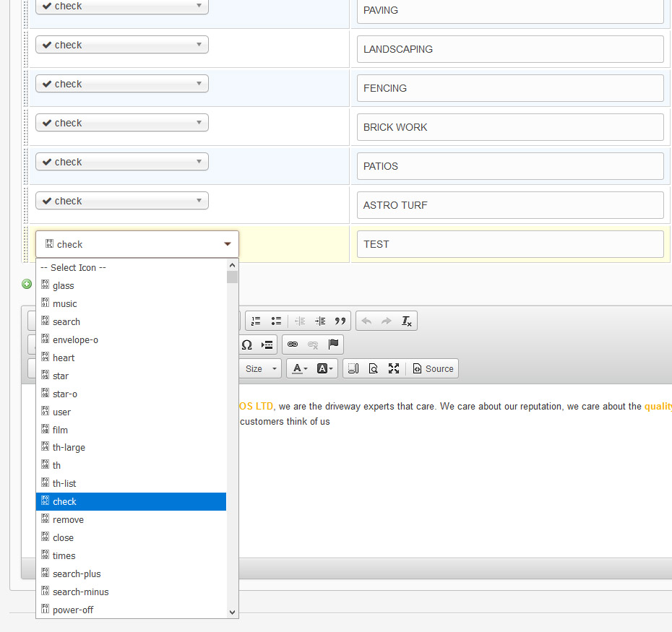Redo the last editor change
This screenshot has height=632, width=672.
[387, 321]
